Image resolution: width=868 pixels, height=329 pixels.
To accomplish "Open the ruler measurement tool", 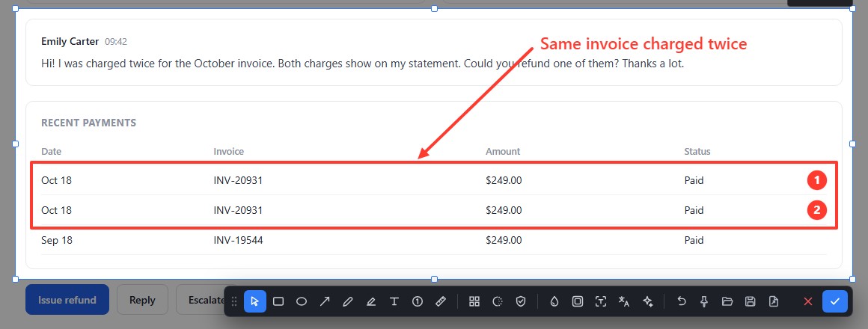I will pyautogui.click(x=441, y=301).
